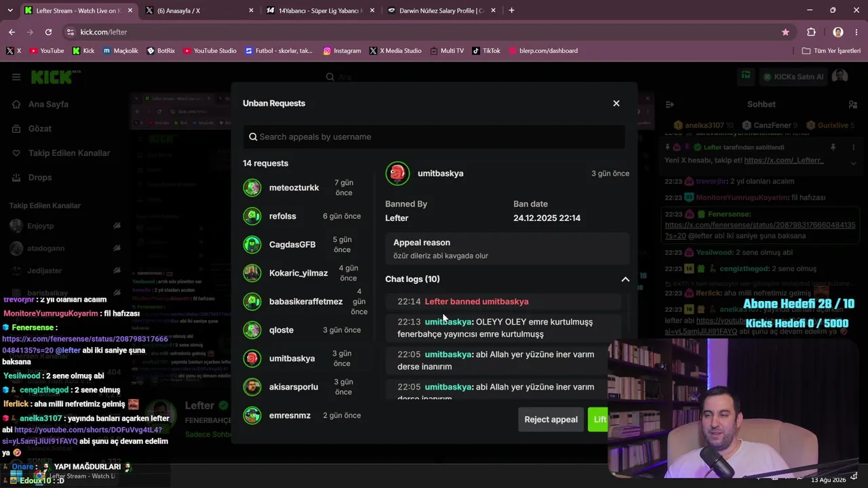
Task: Open the X Media Studio bookmark
Action: coord(395,51)
